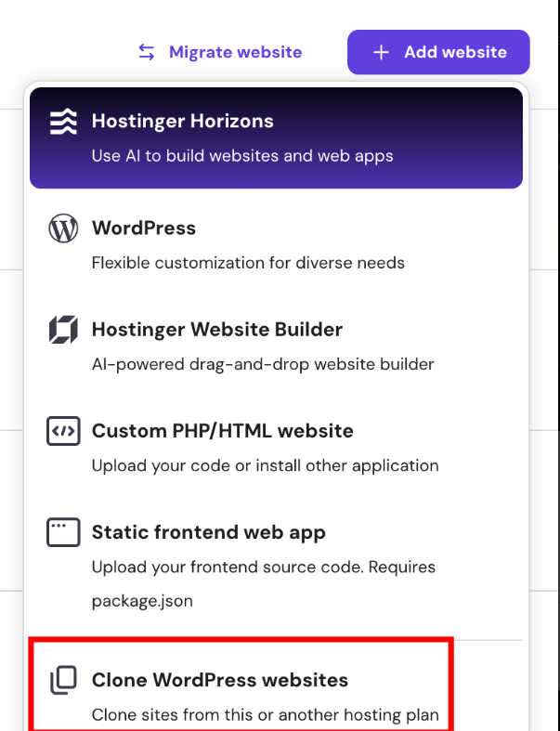Viewport: 560px width, 731px height.
Task: Click the Static frontend web app window icon
Action: tap(63, 532)
